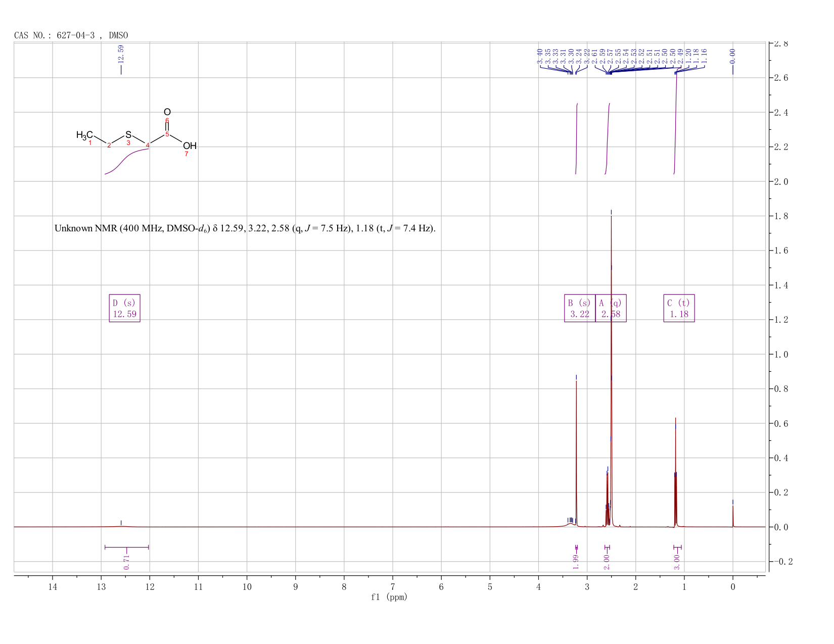Click the x-axis tick label "7"
834x644 pixels.
point(393,587)
